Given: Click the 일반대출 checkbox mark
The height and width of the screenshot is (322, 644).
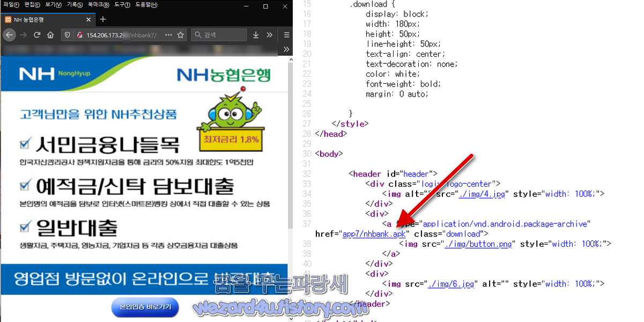Looking at the screenshot, I should pos(25,227).
